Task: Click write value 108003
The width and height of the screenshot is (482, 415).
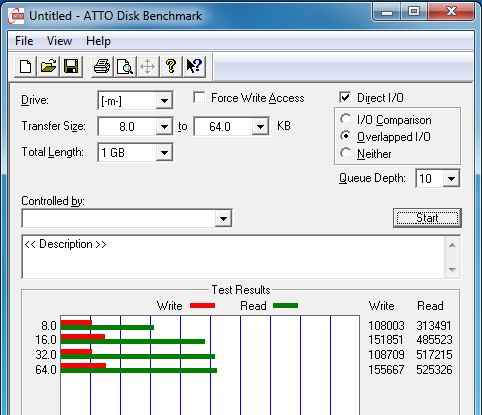Action: pos(386,326)
